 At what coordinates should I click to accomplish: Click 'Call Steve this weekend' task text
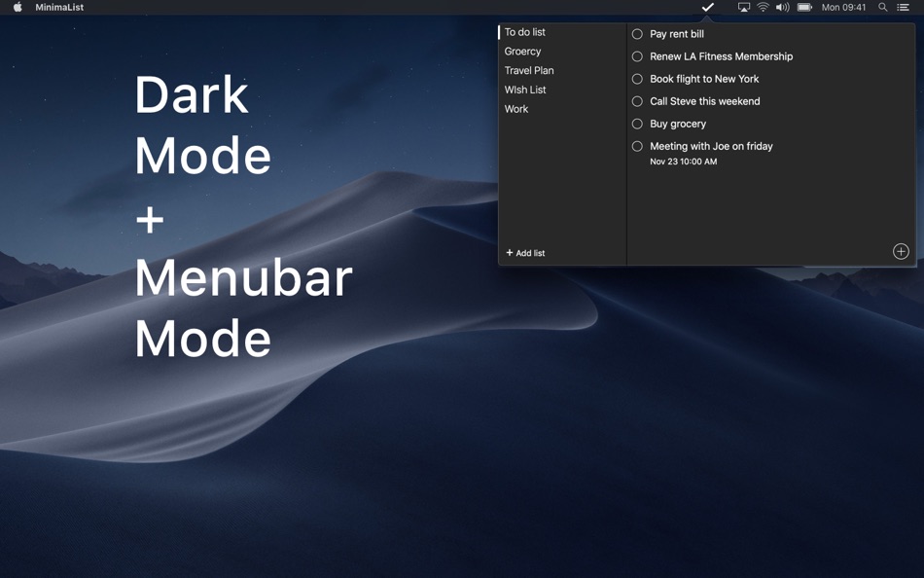pos(705,101)
